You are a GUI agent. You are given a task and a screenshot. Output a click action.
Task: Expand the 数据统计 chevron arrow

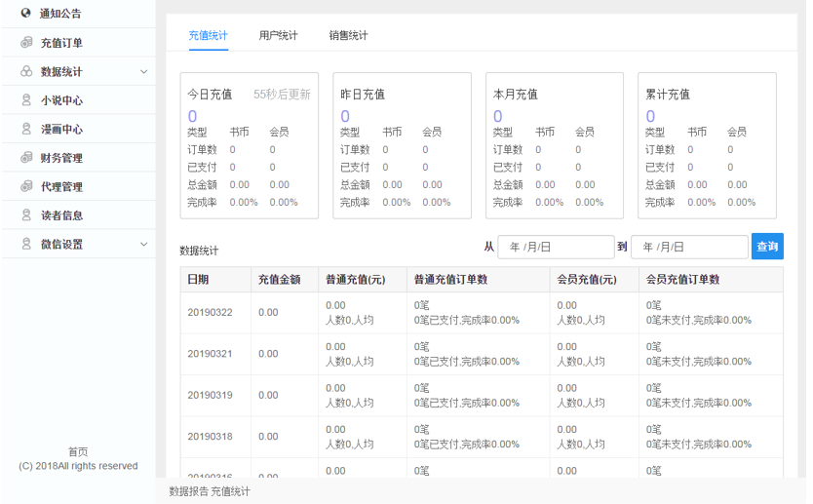[x=144, y=71]
